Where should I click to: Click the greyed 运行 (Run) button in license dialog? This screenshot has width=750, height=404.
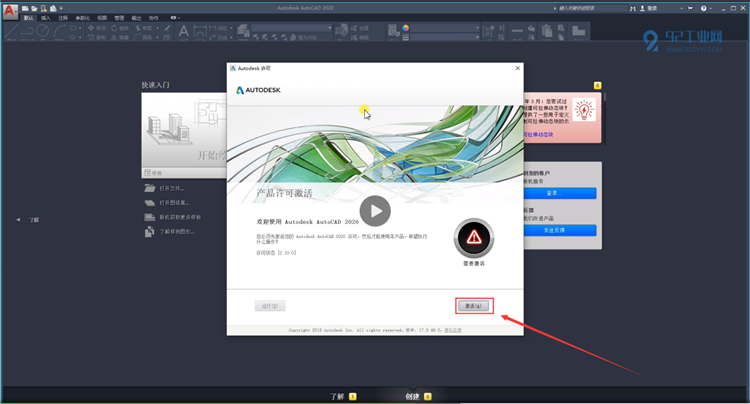click(x=270, y=306)
